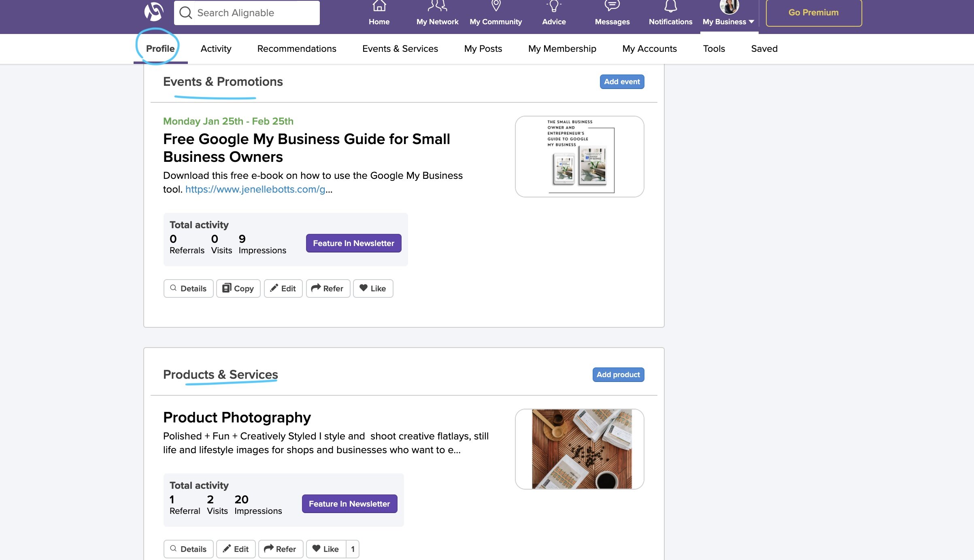Click the Go Premium button
The image size is (974, 560).
coord(813,12)
